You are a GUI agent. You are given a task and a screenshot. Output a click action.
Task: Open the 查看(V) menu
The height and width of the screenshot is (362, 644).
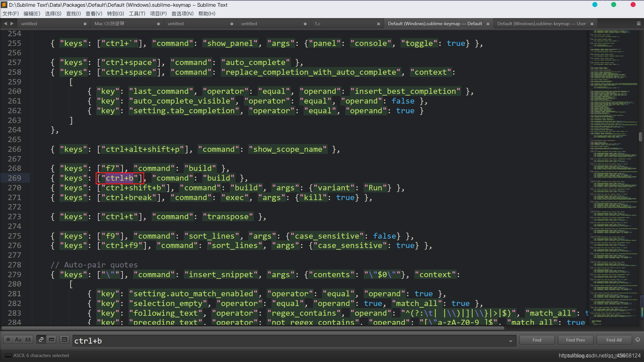tap(94, 14)
